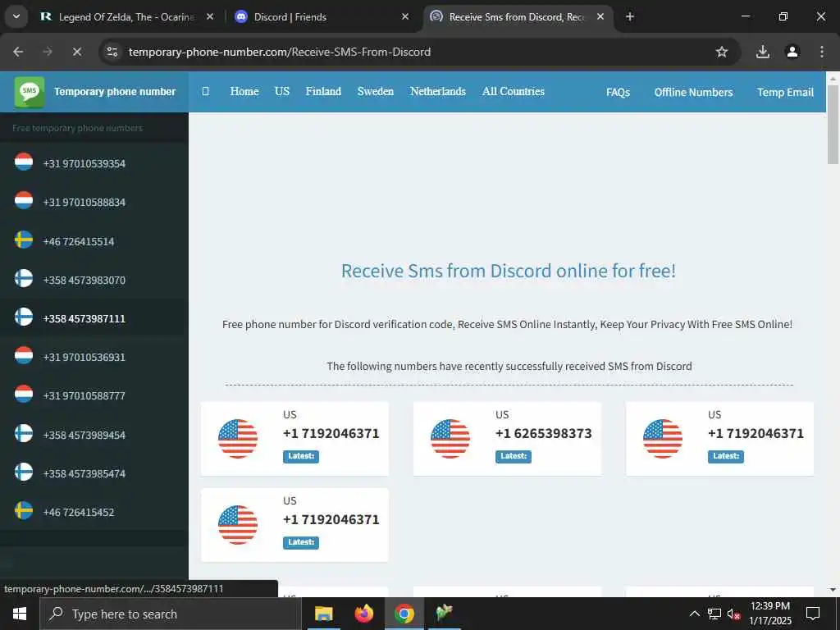The image size is (840, 630).
Task: Open Firefox from taskbar
Action: click(363, 614)
